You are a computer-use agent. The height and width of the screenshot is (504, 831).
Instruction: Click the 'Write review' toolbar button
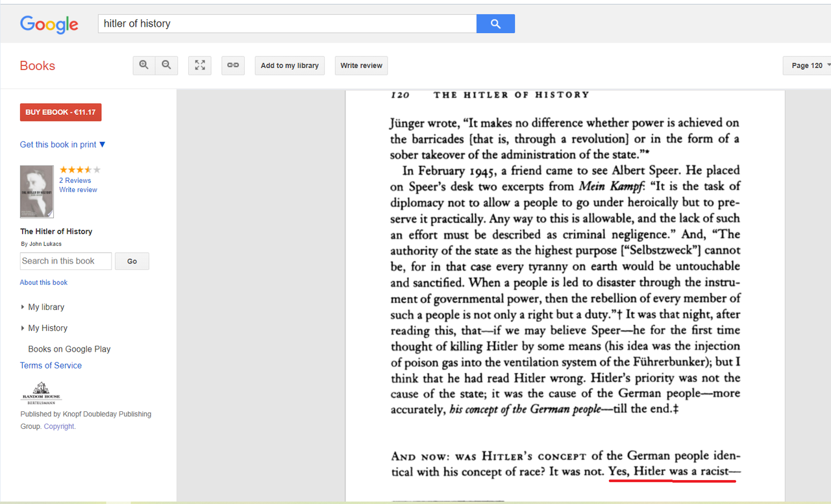tap(362, 66)
